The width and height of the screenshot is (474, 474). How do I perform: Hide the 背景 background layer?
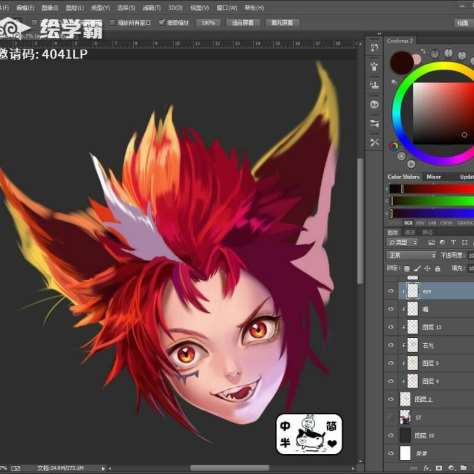[x=391, y=453]
